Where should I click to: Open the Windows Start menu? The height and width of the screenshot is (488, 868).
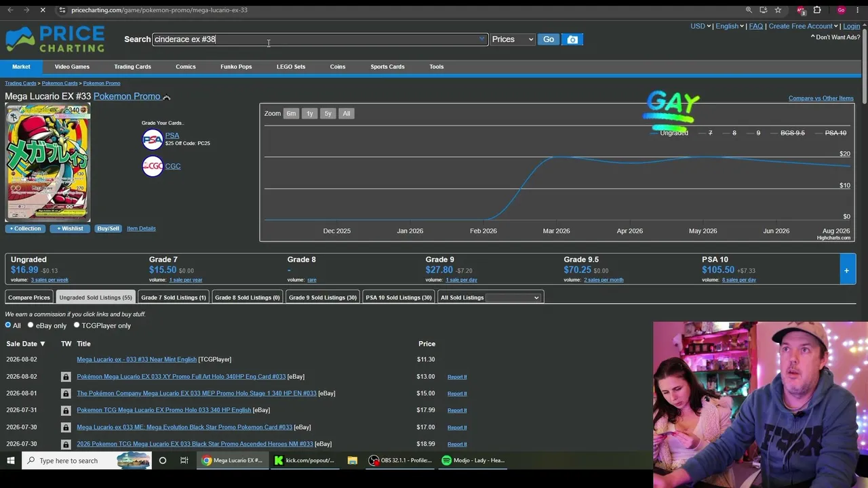(x=11, y=460)
